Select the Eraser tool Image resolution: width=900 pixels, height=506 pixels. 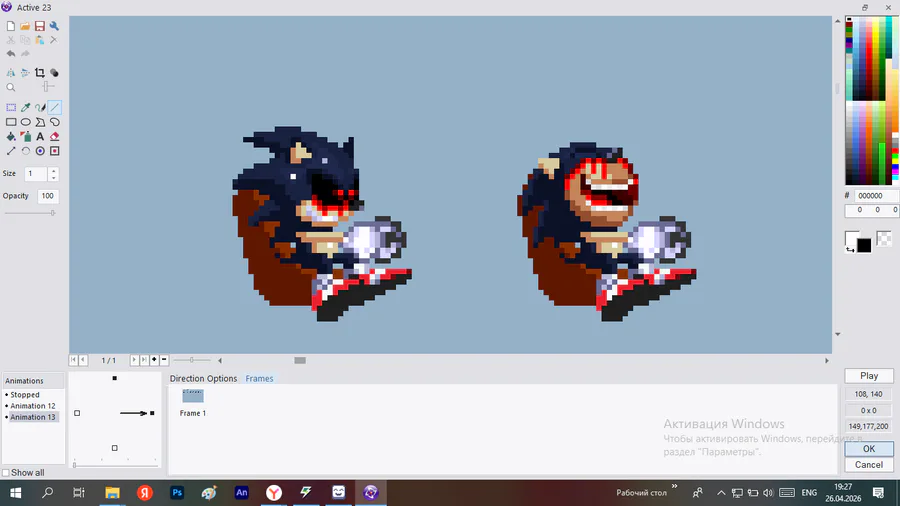click(55, 137)
